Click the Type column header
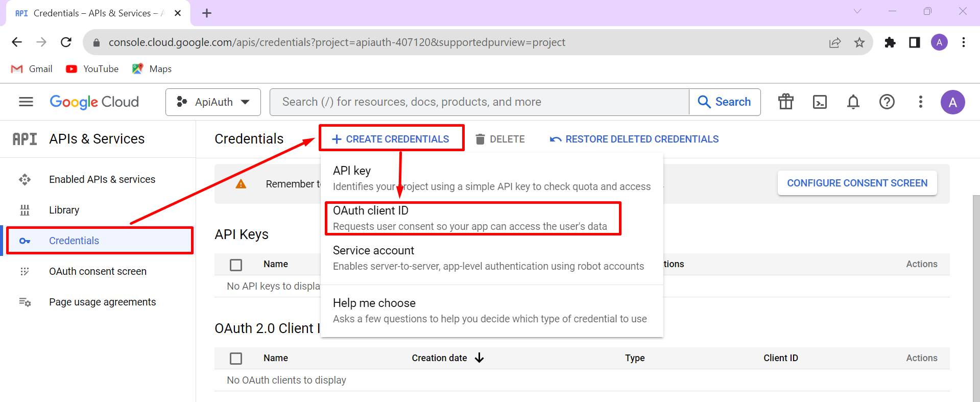 coord(635,358)
